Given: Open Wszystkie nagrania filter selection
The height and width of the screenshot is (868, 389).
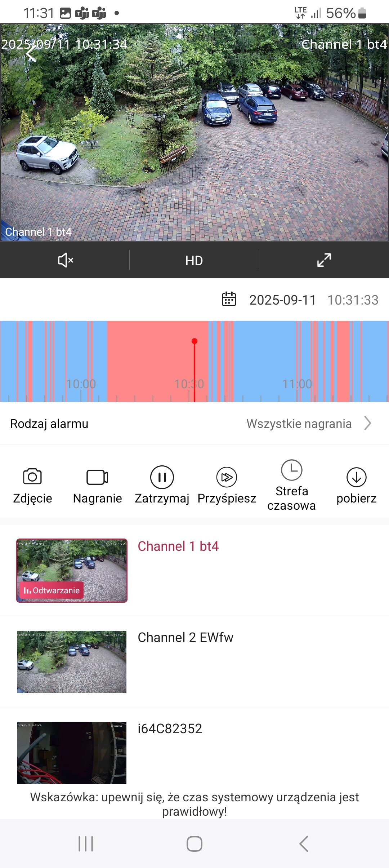Looking at the screenshot, I should click(x=299, y=424).
